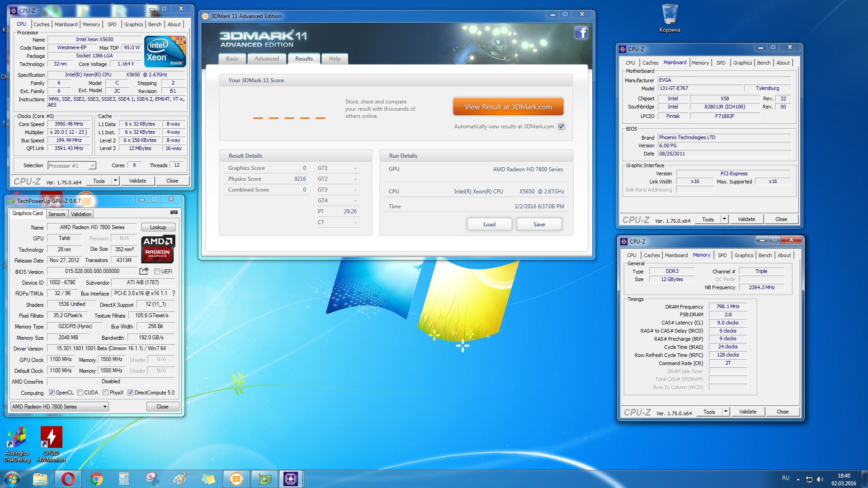Click the Tools button in CPU tab window
Screen dimensions: 868x488
99,181
